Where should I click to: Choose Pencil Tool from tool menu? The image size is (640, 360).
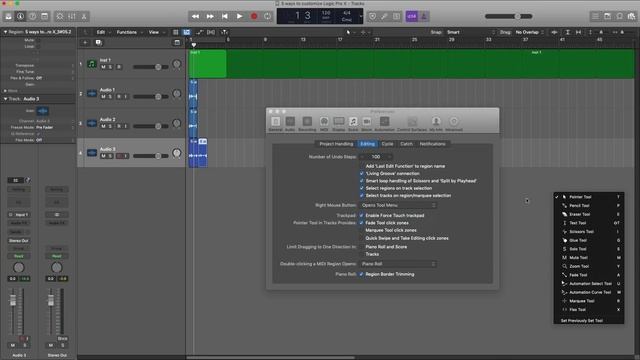(x=589, y=205)
